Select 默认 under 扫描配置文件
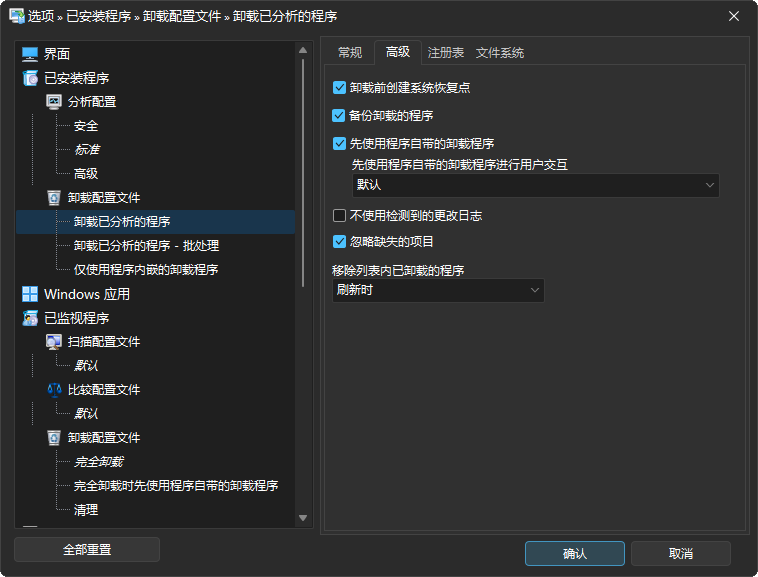Image resolution: width=758 pixels, height=577 pixels. [x=86, y=366]
